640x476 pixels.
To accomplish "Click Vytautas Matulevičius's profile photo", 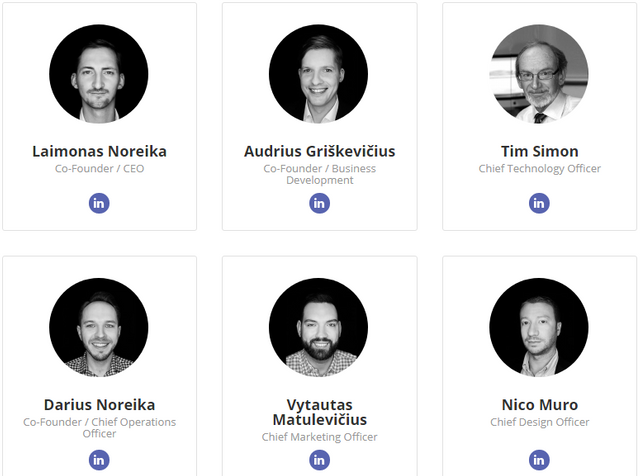I will pos(319,327).
